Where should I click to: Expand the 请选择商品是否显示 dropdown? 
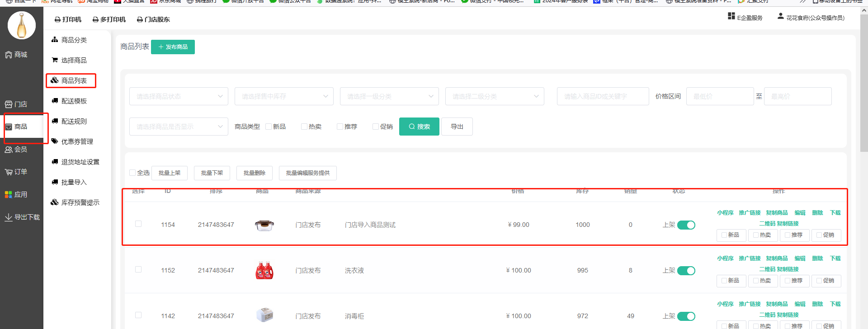[x=179, y=127]
